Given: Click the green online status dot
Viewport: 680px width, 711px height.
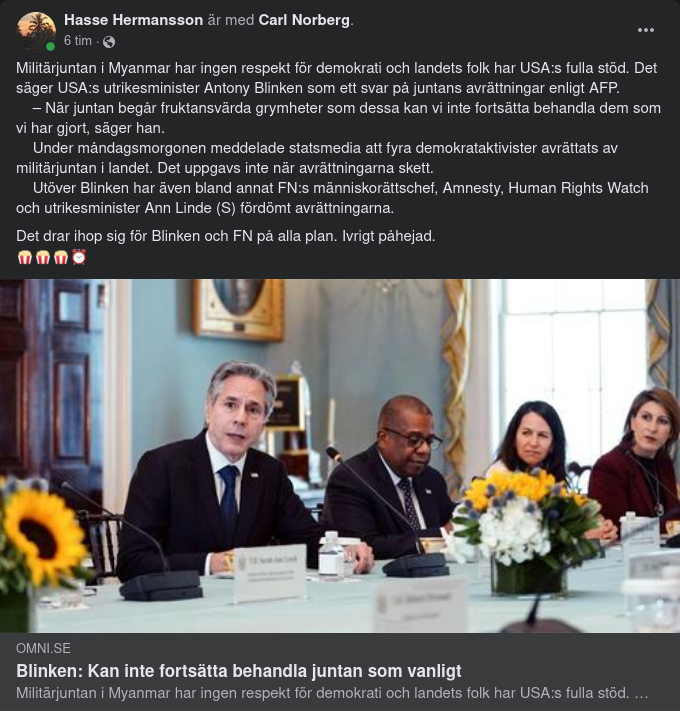Looking at the screenshot, I should point(50,46).
